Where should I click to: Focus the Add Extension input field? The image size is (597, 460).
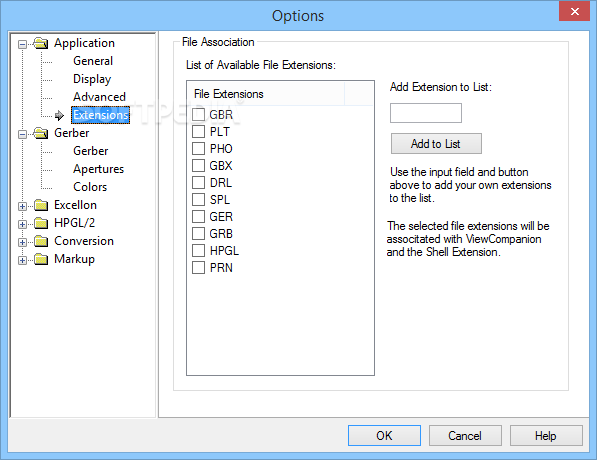426,113
